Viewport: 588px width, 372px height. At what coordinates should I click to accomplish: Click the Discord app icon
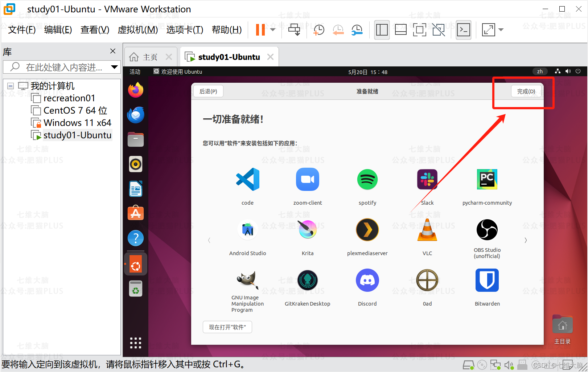pyautogui.click(x=367, y=280)
